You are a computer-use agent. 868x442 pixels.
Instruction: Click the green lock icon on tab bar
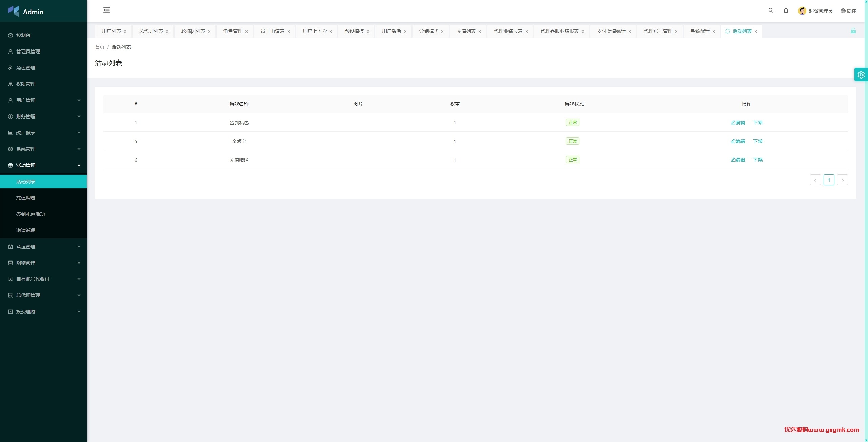[853, 31]
